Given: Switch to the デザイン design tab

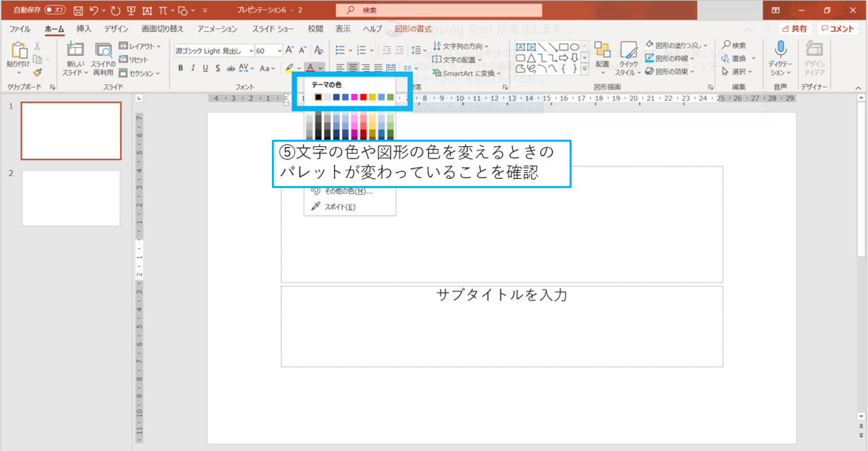Looking at the screenshot, I should (116, 29).
